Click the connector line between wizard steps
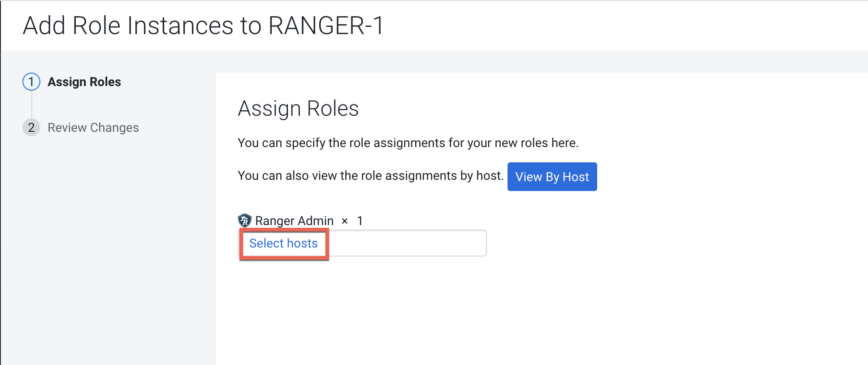The image size is (868, 365). tap(31, 104)
